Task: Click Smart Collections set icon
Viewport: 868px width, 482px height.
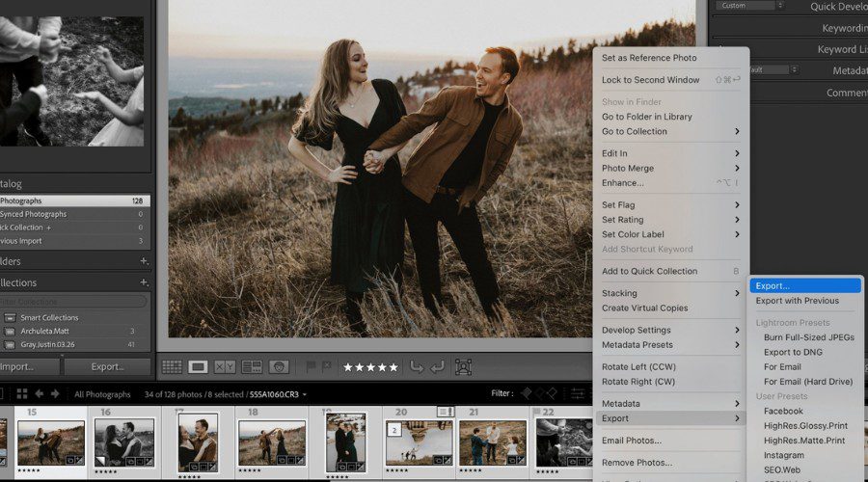Action: [10, 318]
